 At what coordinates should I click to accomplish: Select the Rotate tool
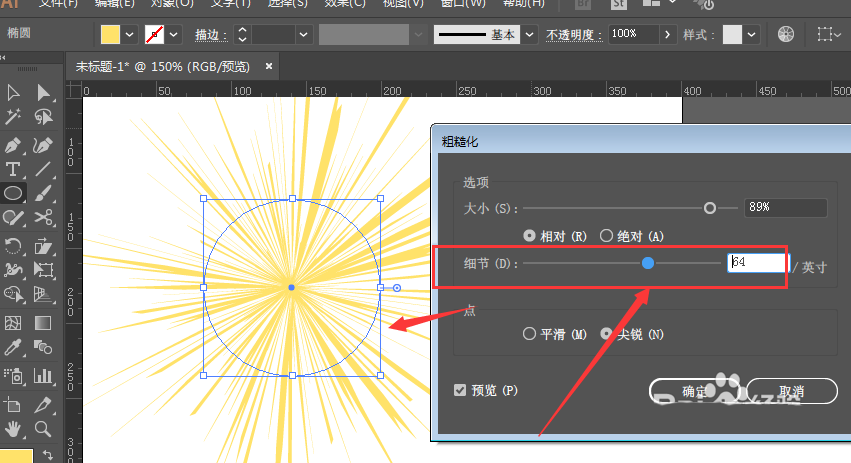pyautogui.click(x=13, y=246)
